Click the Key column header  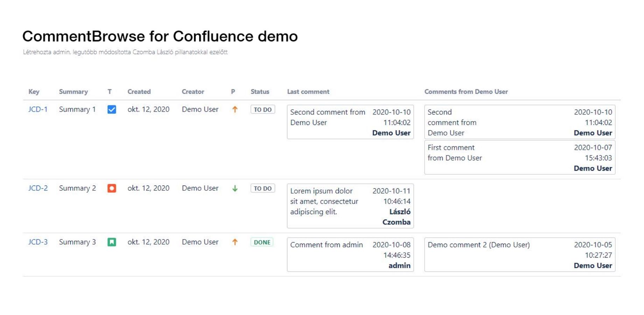click(34, 92)
